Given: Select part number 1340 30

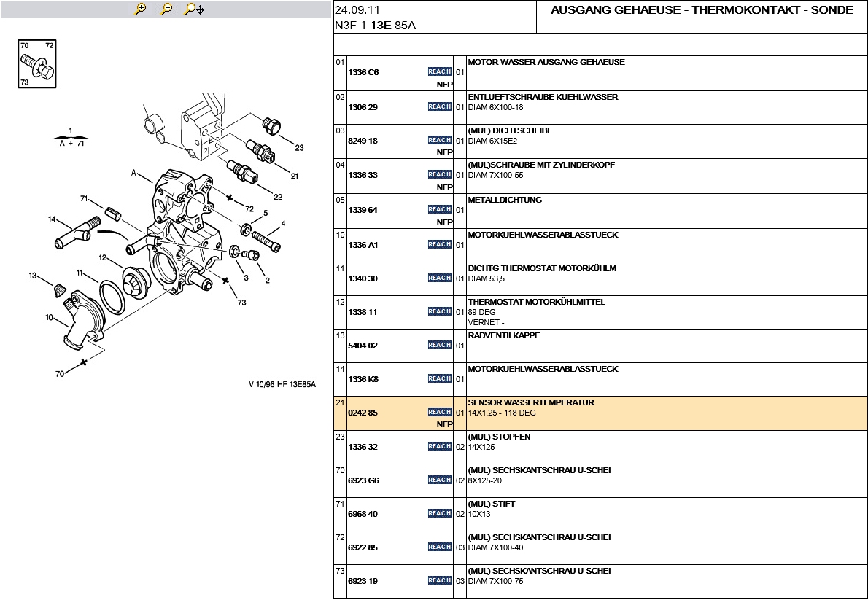Looking at the screenshot, I should (x=363, y=278).
